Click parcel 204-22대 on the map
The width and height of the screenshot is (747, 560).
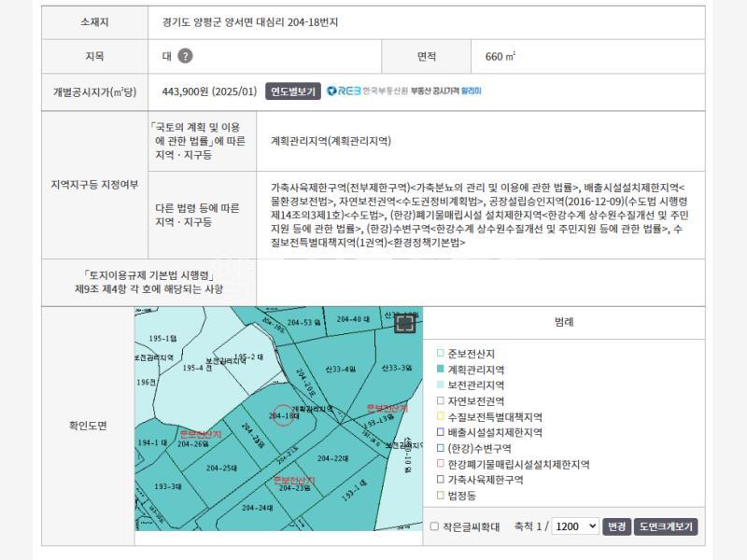pyautogui.click(x=332, y=458)
